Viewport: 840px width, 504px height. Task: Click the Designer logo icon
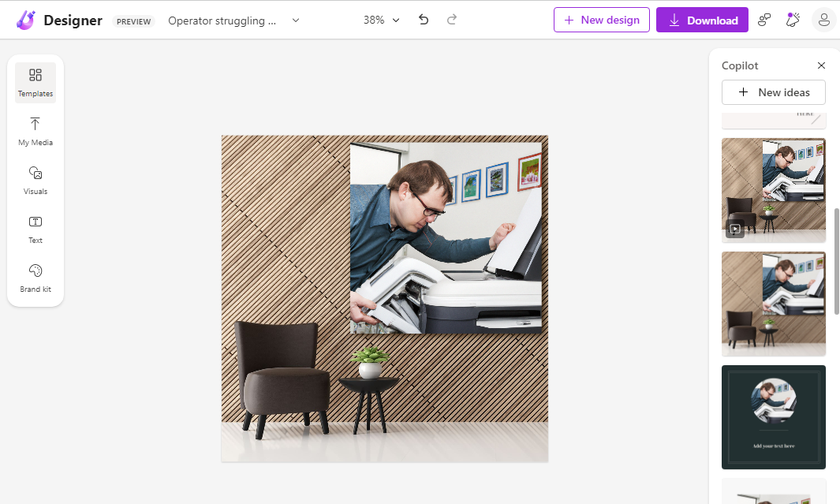pyautogui.click(x=26, y=21)
